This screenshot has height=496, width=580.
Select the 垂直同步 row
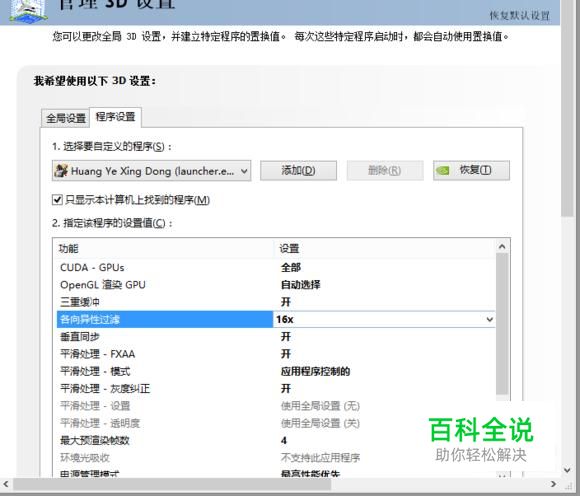tap(276, 337)
